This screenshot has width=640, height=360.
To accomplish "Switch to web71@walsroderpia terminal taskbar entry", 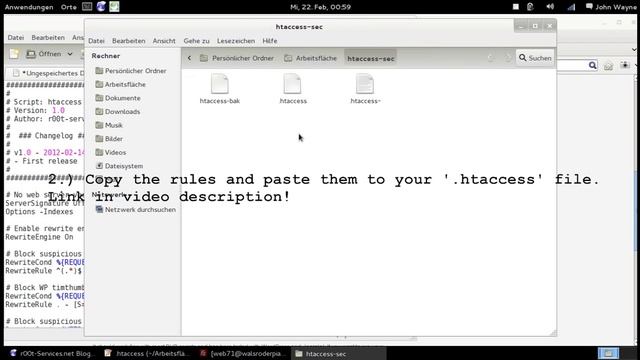I will (242, 353).
